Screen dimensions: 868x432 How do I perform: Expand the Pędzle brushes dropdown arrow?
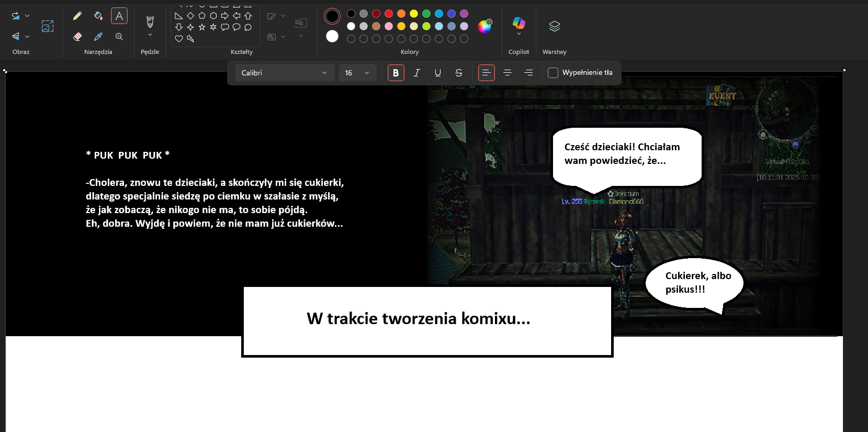150,35
